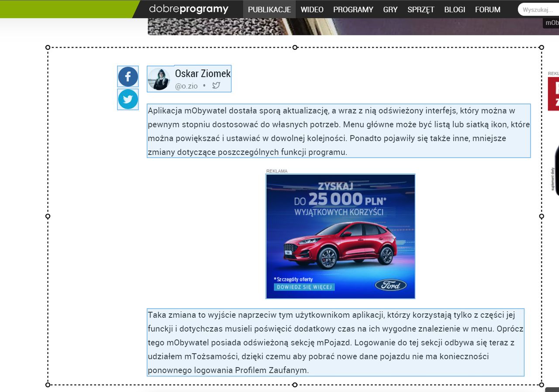The image size is (559, 392).
Task: Share the article on Twitter
Action: pyautogui.click(x=128, y=99)
